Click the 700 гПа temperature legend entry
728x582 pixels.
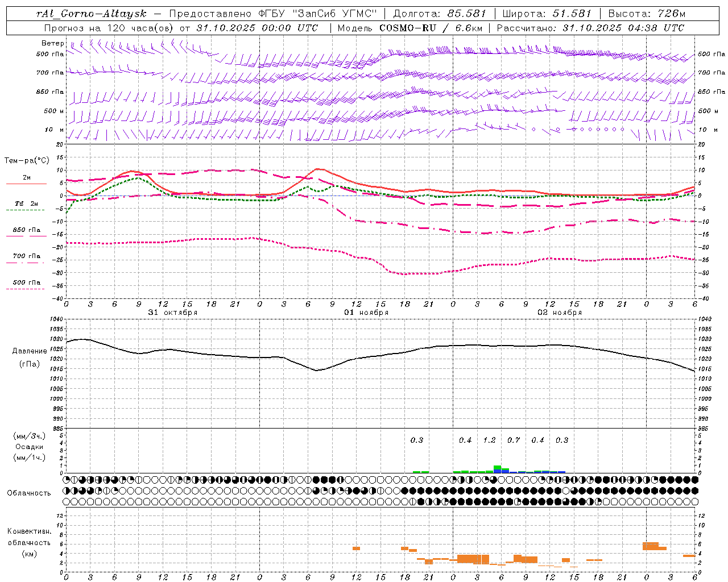[x=27, y=256]
